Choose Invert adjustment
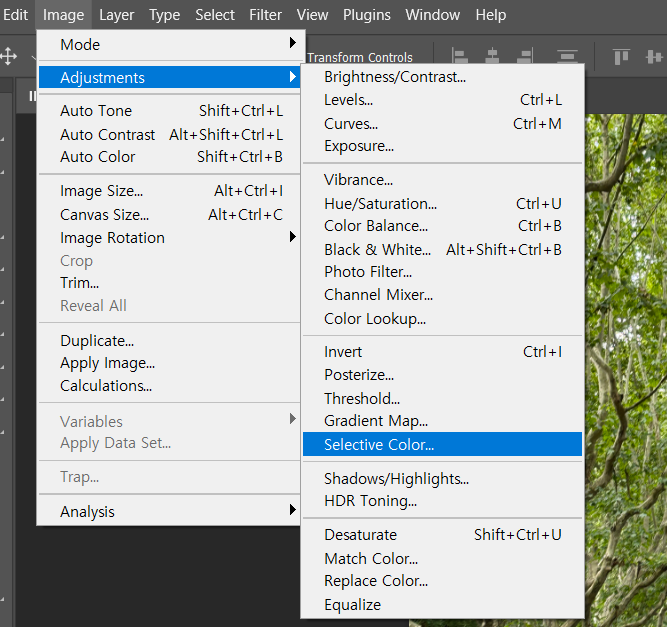This screenshot has height=627, width=667. [442, 352]
